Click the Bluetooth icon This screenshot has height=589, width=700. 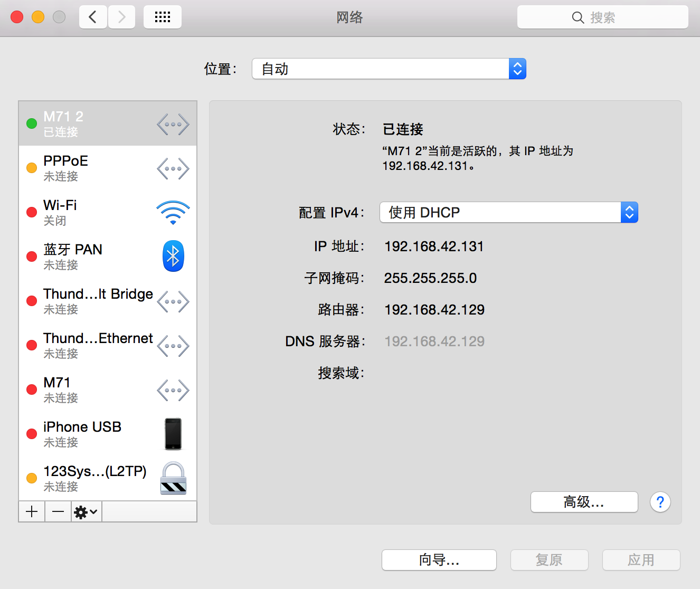coord(173,256)
